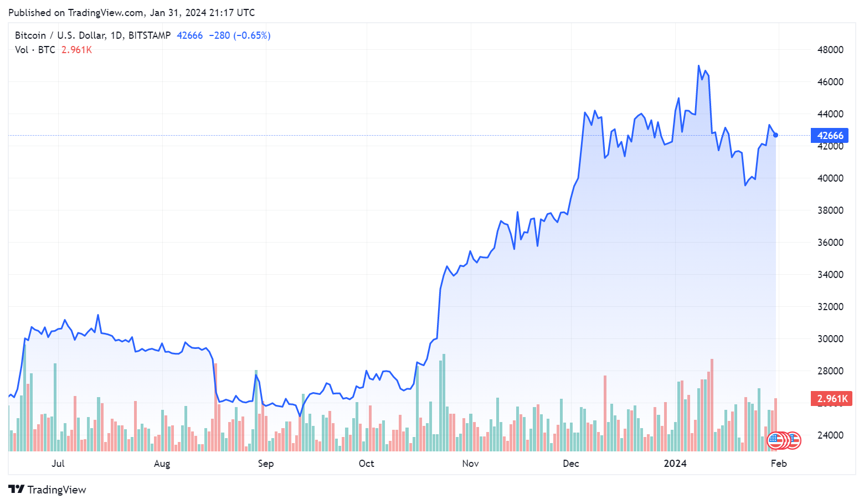Click the leftmost US flag event icon
Viewport: 864px width, 504px height.
coord(775,441)
